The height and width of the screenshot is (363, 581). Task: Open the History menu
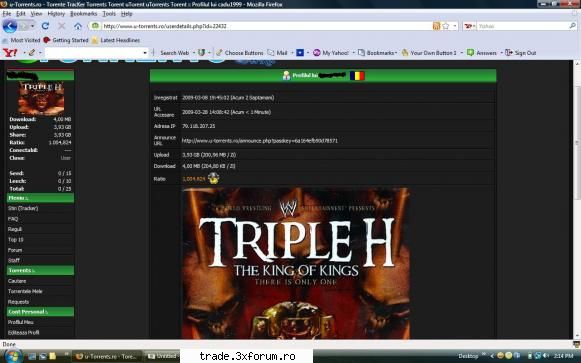pyautogui.click(x=56, y=14)
